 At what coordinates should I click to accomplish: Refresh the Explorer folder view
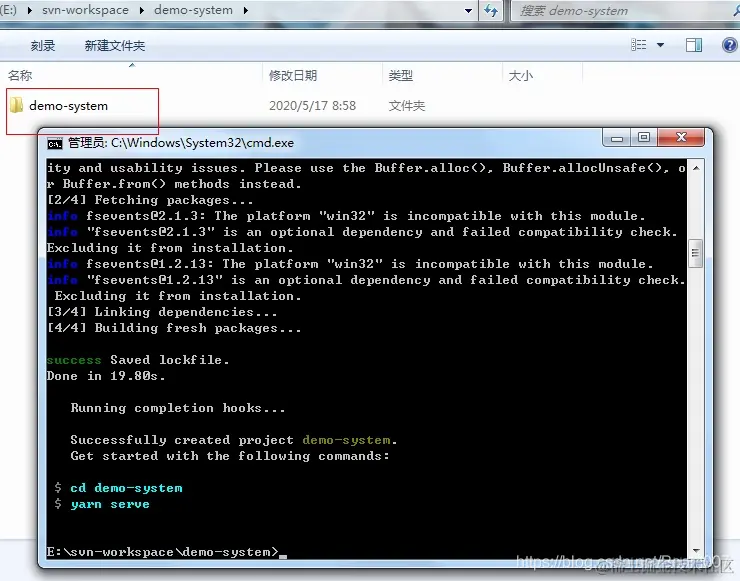[x=491, y=10]
